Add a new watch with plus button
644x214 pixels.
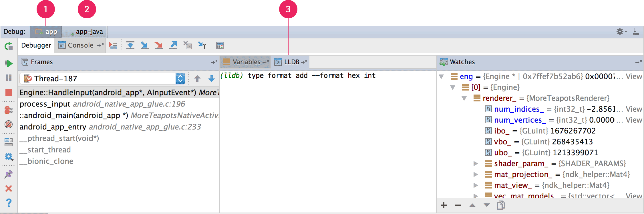pyautogui.click(x=444, y=205)
